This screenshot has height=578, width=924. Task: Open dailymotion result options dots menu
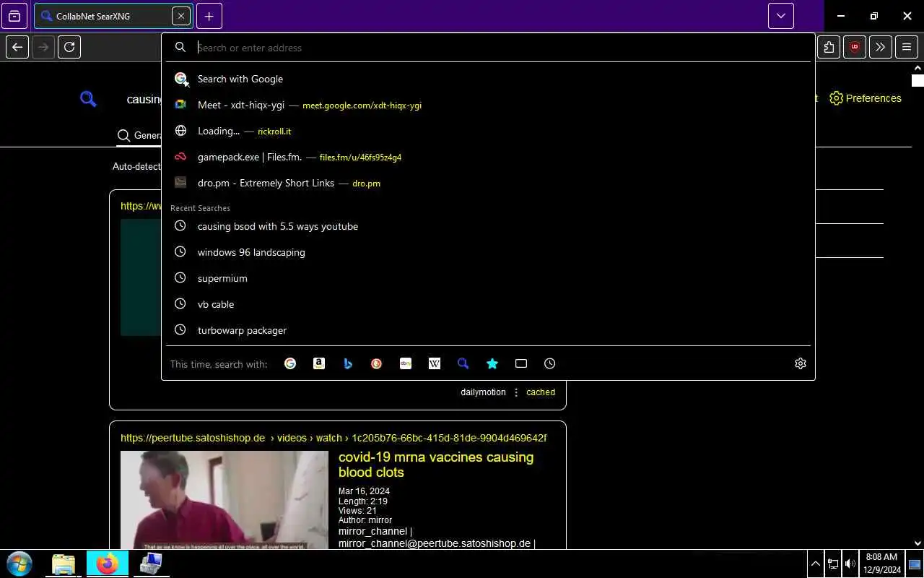pos(516,392)
